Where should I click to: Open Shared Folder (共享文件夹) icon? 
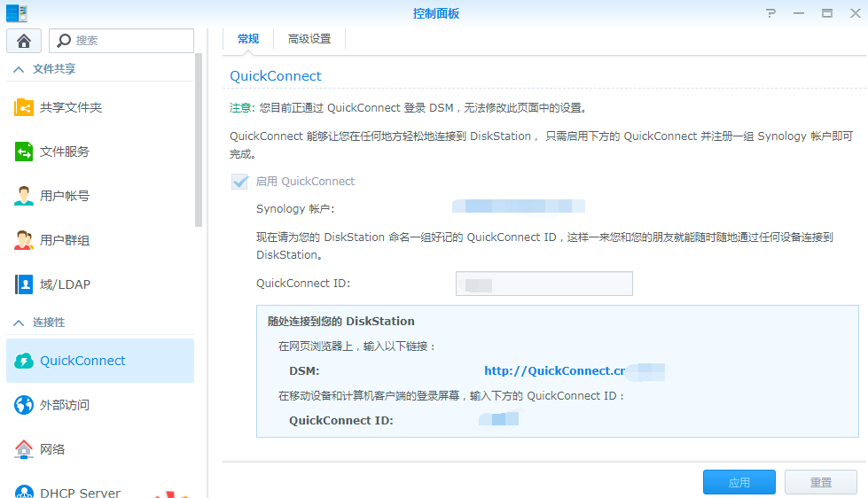[24, 107]
